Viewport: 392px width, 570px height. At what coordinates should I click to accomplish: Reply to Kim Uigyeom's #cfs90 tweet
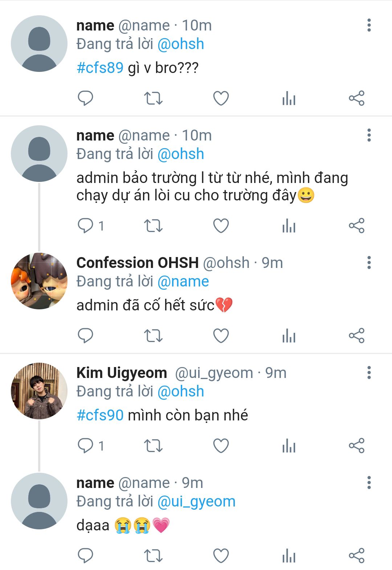(x=86, y=445)
